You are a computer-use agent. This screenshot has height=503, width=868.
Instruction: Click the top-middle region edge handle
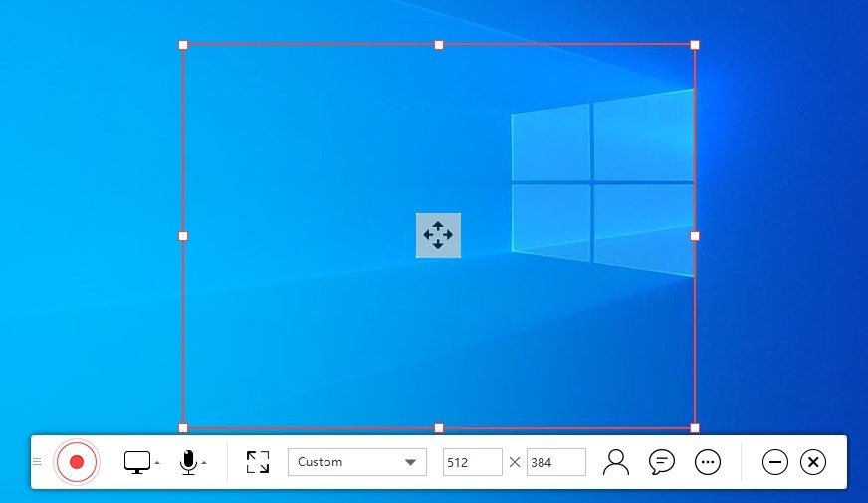439,45
